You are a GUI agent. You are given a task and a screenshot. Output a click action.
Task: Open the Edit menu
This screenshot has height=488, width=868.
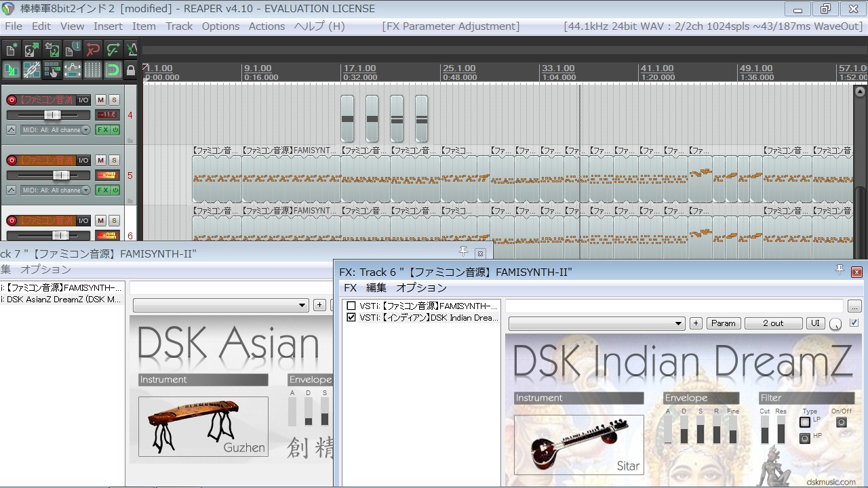tap(41, 26)
